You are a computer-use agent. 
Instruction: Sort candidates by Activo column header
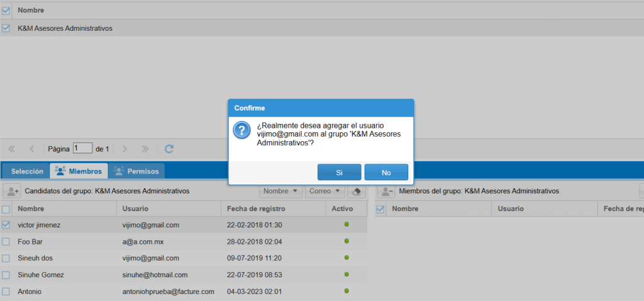click(347, 209)
